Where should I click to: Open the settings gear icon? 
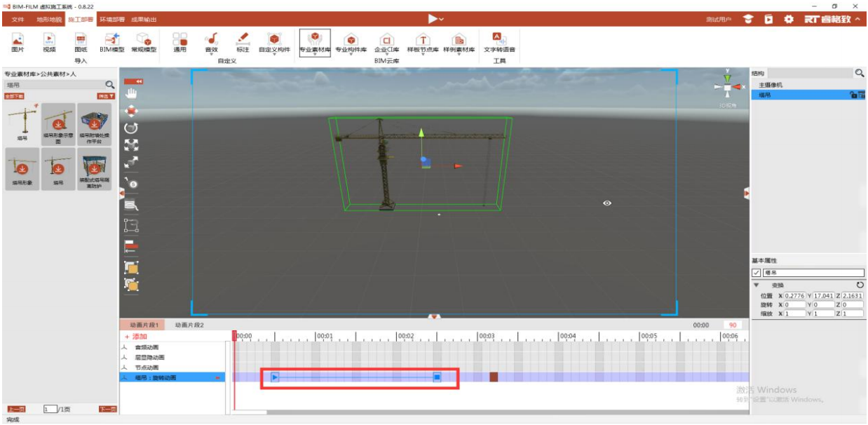coord(788,19)
